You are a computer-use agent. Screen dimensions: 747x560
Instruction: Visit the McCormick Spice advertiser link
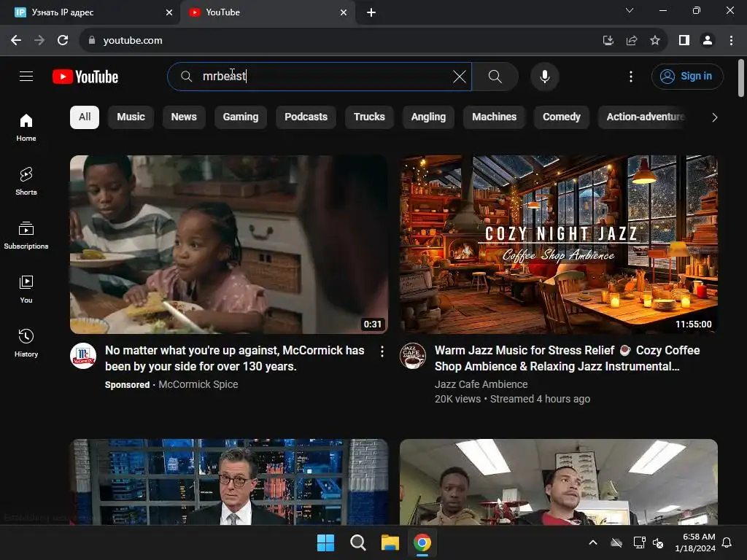click(198, 384)
